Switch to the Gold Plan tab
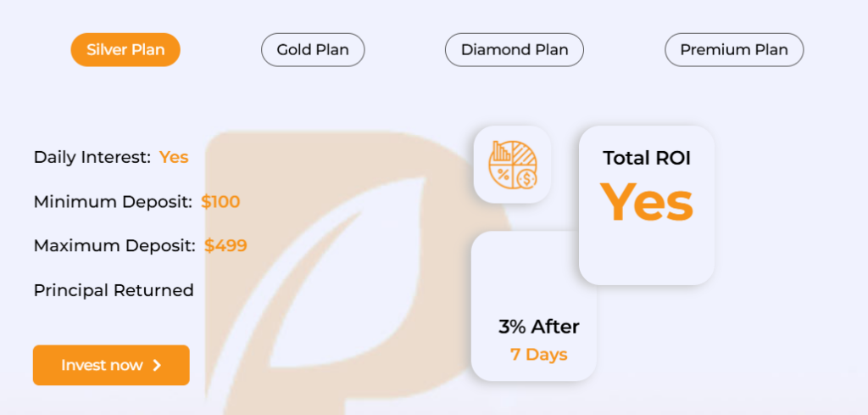Image resolution: width=868 pixels, height=415 pixels. tap(313, 50)
